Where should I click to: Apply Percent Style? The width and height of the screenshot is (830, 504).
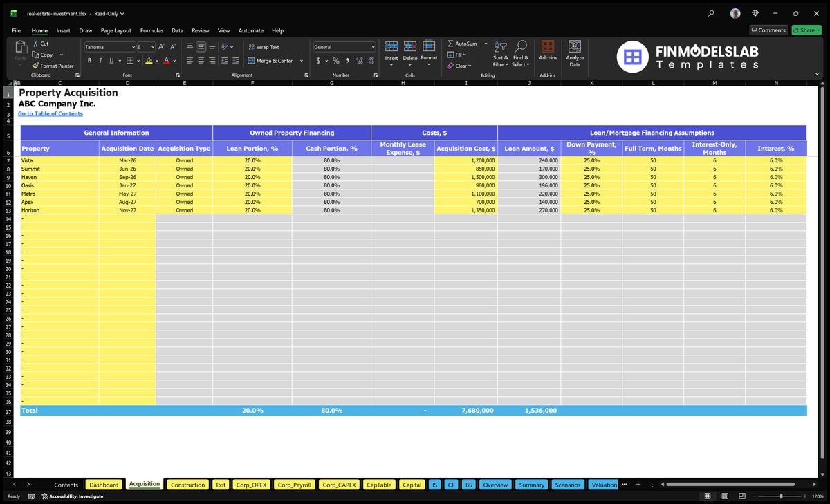click(336, 61)
